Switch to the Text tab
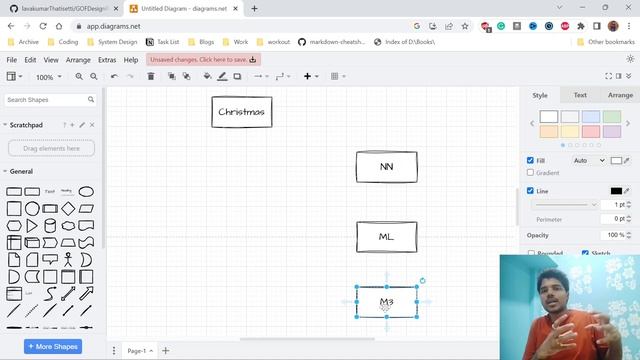640x360 pixels. pos(580,95)
